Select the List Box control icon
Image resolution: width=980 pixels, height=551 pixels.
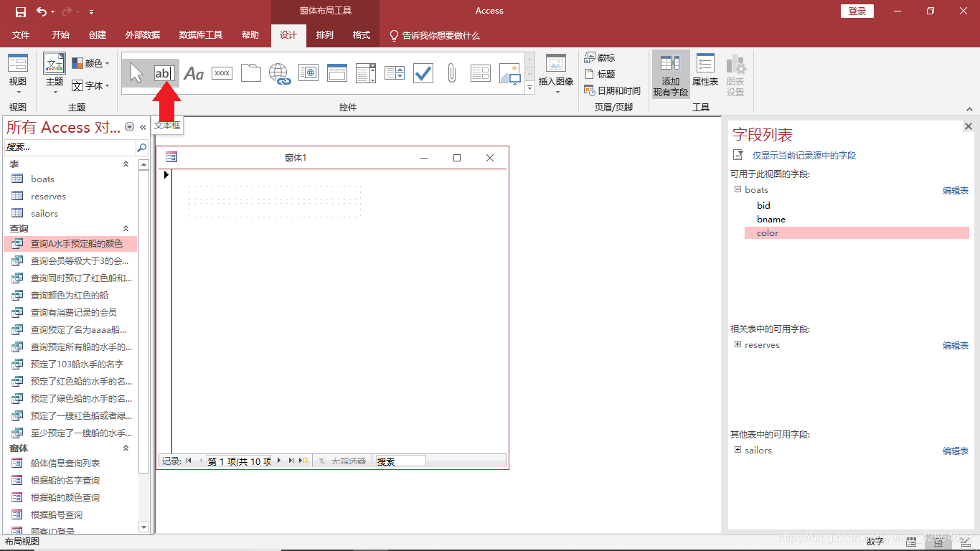coord(395,72)
